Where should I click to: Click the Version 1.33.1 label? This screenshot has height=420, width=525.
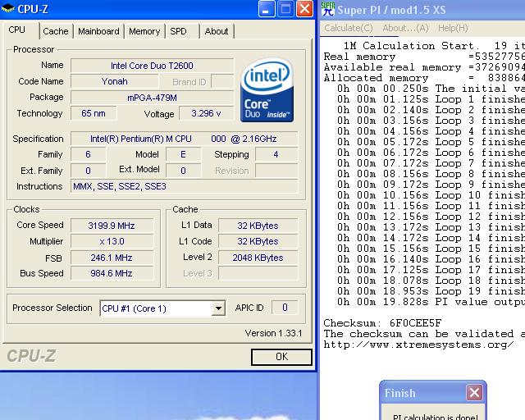pos(273,333)
